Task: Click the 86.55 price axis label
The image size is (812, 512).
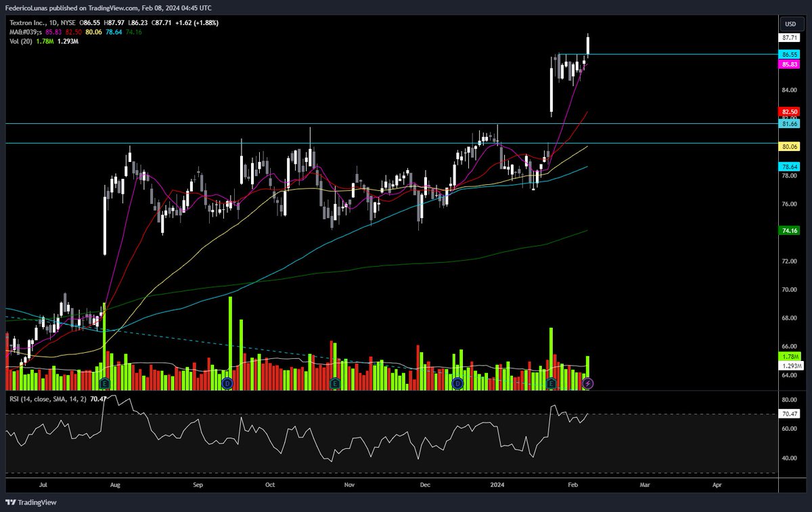Action: click(790, 54)
